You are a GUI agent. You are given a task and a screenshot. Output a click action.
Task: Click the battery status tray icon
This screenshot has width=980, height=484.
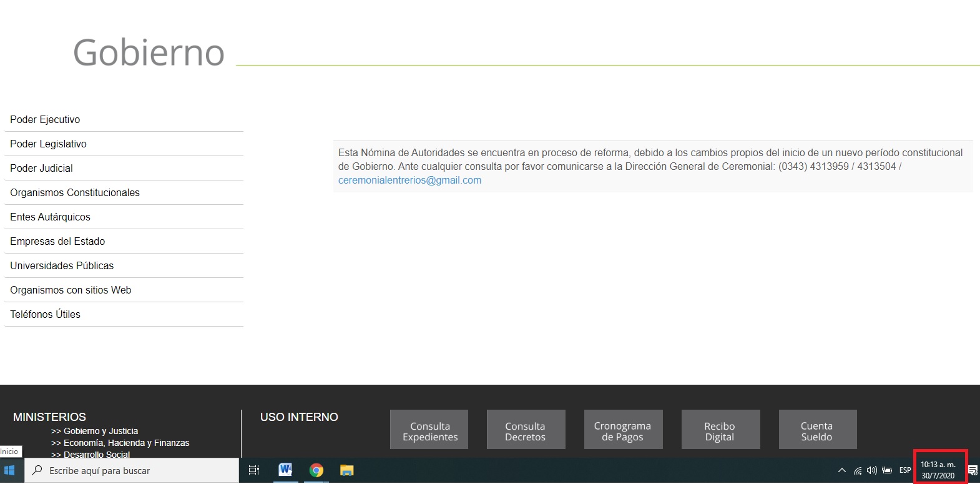886,470
